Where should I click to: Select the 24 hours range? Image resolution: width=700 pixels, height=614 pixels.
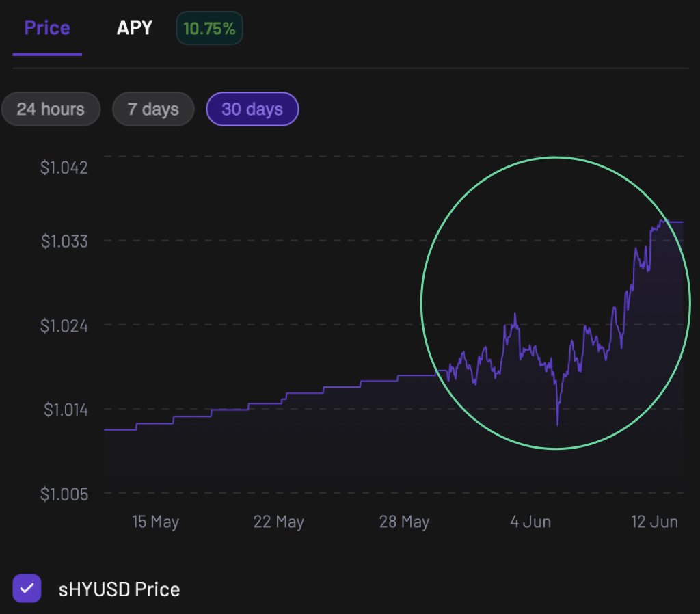[x=51, y=109]
